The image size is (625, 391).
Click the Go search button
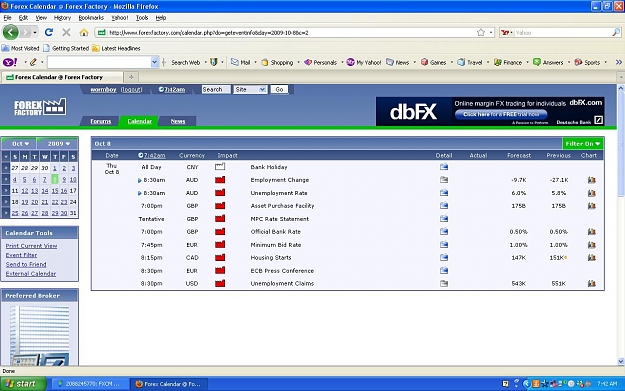pyautogui.click(x=279, y=90)
